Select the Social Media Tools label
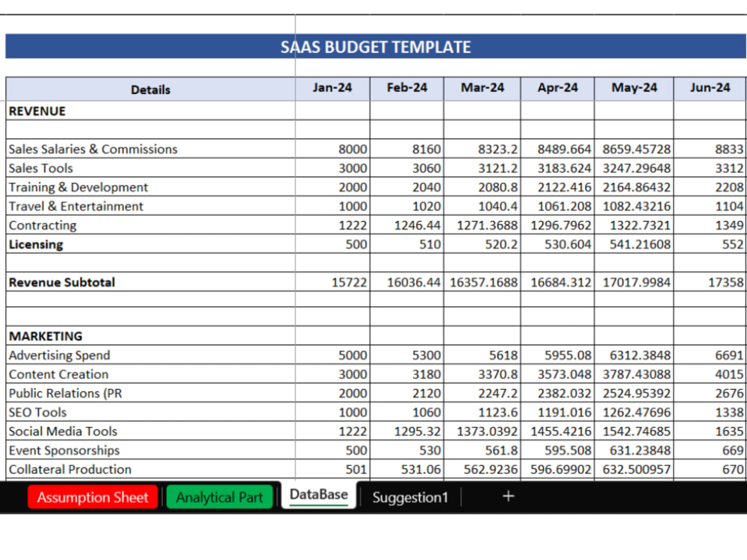This screenshot has height=560, width=747. tap(151, 431)
